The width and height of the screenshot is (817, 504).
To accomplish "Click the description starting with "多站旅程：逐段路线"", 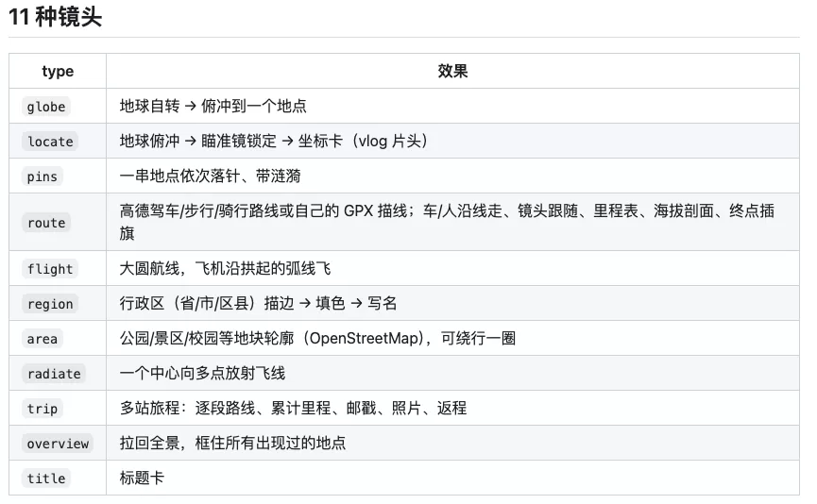I will pos(293,408).
